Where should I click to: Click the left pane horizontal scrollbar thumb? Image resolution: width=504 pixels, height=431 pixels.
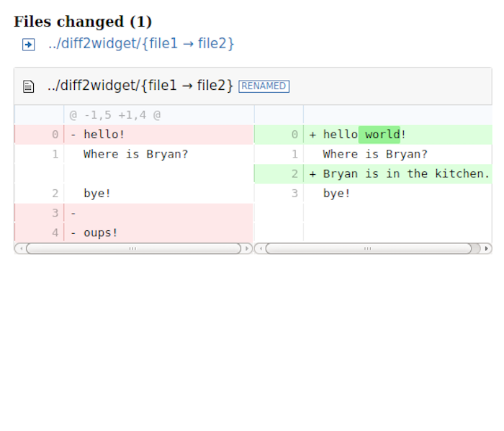(132, 248)
